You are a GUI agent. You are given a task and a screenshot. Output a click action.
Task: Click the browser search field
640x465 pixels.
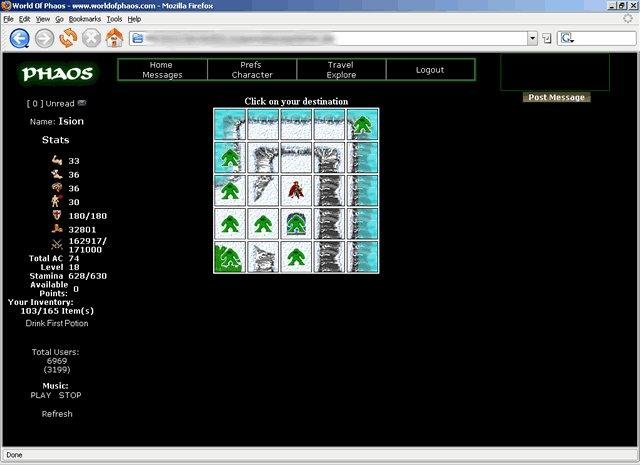click(605, 38)
